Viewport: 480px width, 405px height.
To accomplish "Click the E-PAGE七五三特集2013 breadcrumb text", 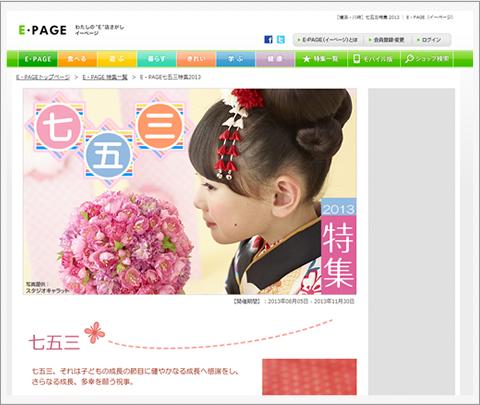I will 170,77.
